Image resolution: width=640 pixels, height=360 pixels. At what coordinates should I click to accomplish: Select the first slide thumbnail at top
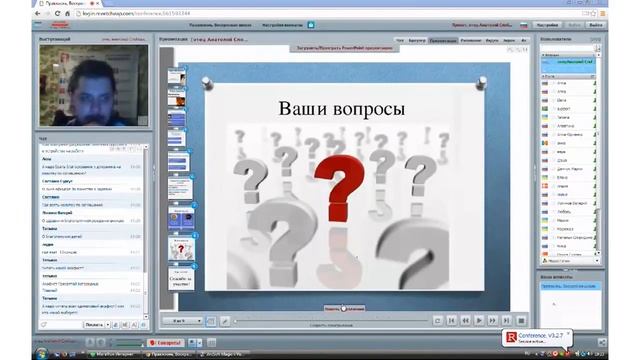point(176,76)
